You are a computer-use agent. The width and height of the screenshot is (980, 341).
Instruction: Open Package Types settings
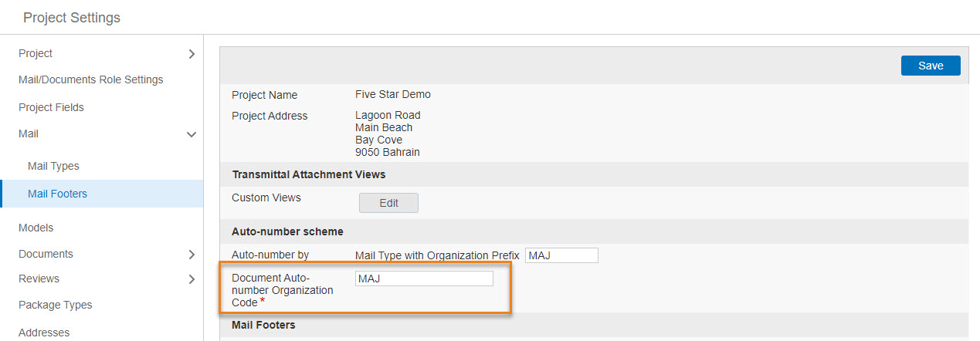[x=55, y=305]
